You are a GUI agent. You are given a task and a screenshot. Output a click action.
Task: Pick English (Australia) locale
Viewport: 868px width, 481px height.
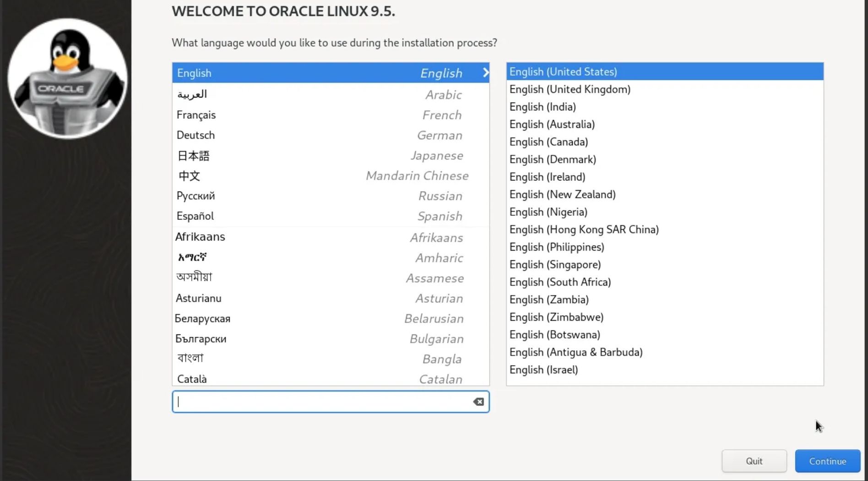point(665,124)
